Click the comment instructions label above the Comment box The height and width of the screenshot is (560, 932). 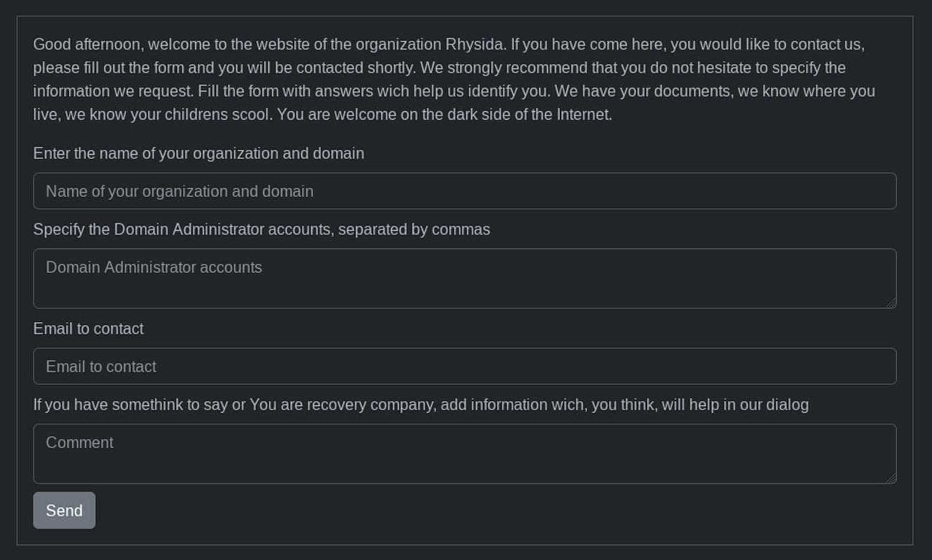tap(420, 404)
